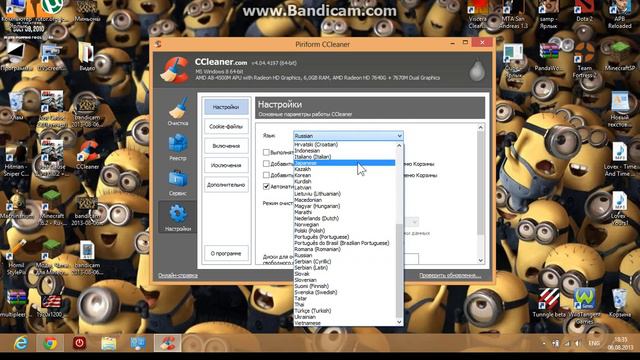Choose Ukrainian from the language list
This screenshot has height=360, width=640.
pos(344,317)
